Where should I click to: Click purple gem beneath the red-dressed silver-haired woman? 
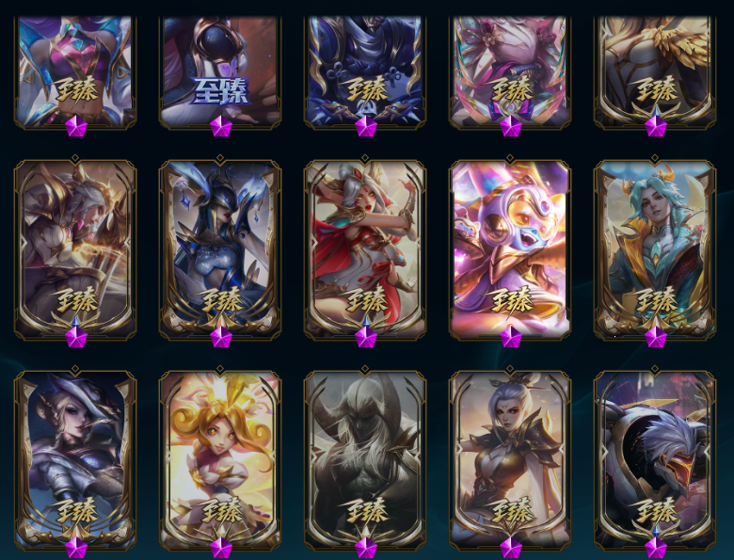pos(366,337)
